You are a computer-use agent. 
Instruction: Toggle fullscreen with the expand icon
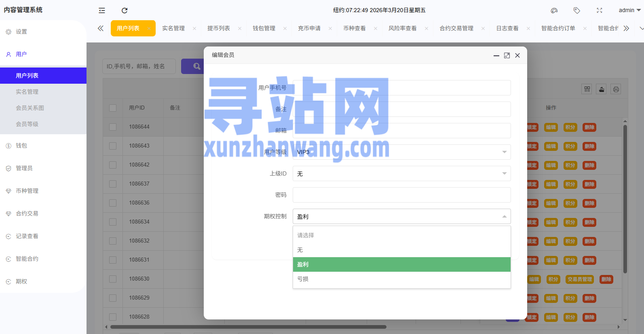pyautogui.click(x=600, y=11)
